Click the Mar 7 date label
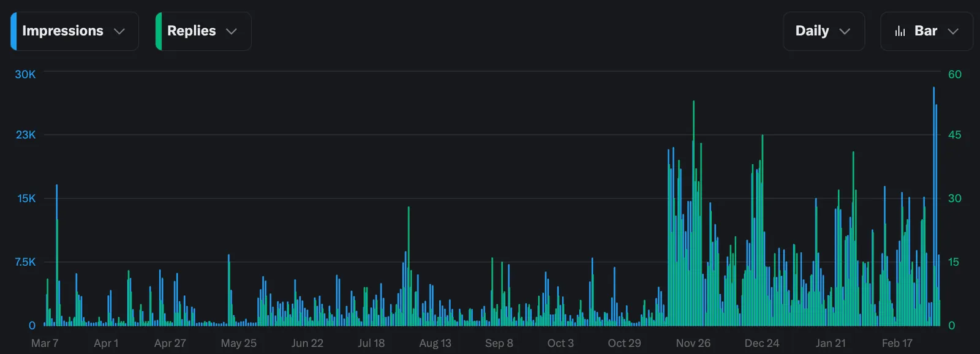980x354 pixels. [x=45, y=343]
